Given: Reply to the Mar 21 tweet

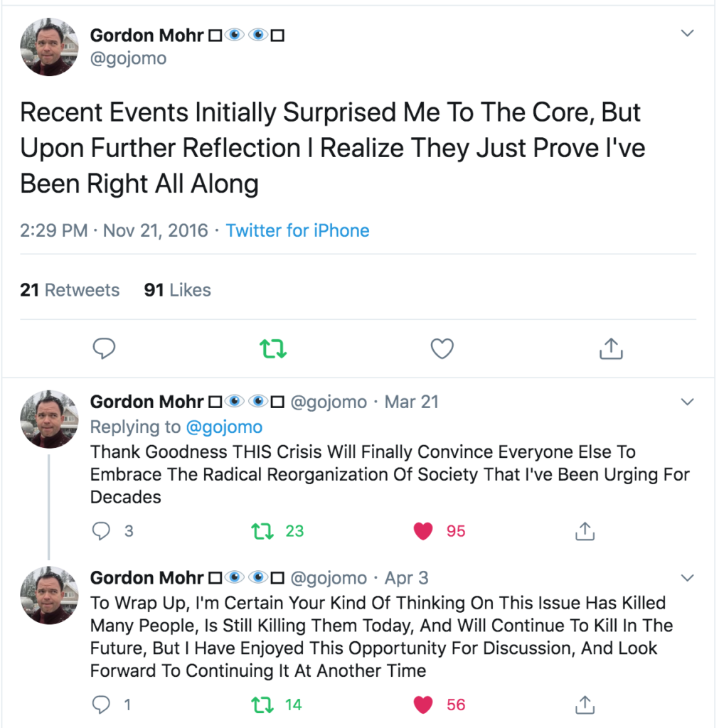Looking at the screenshot, I should click(x=103, y=531).
